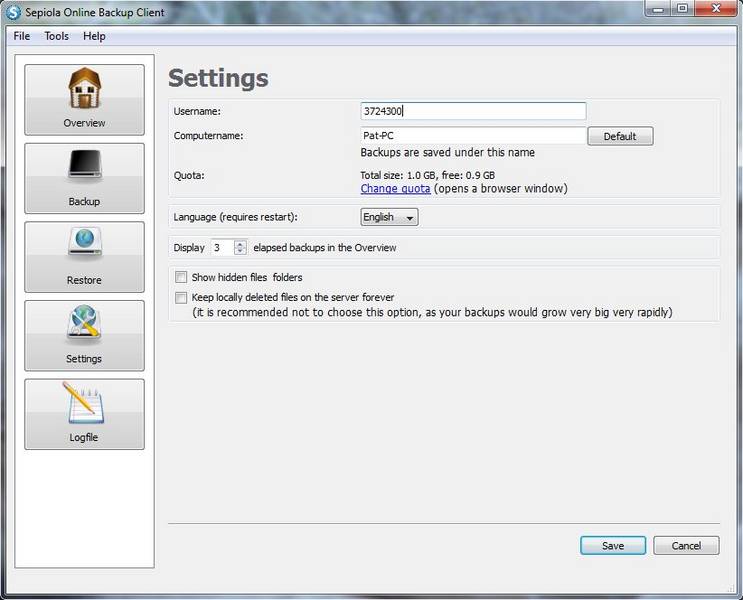
Task: Close the Sepiola Online Backup Client window
Action: point(716,8)
